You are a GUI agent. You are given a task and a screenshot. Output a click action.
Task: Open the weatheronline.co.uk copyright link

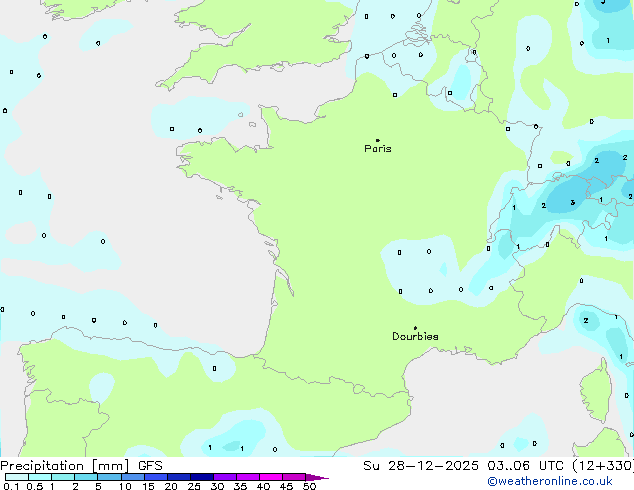pos(550,481)
